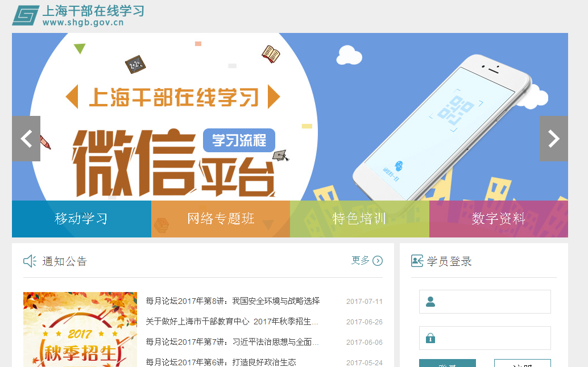Open the 网络专题班 tab
This screenshot has height=367, width=588.
tap(221, 219)
